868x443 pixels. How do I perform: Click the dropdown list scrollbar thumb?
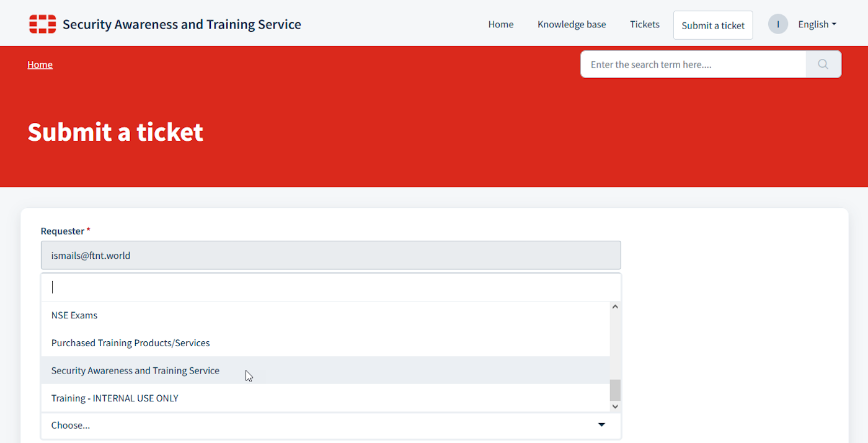pos(615,390)
